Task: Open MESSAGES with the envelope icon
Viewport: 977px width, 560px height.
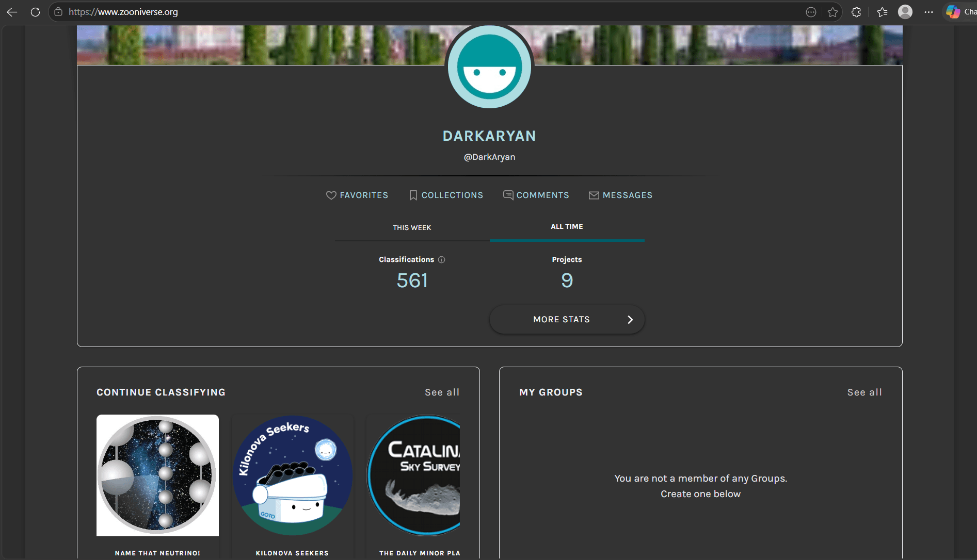Action: click(620, 195)
